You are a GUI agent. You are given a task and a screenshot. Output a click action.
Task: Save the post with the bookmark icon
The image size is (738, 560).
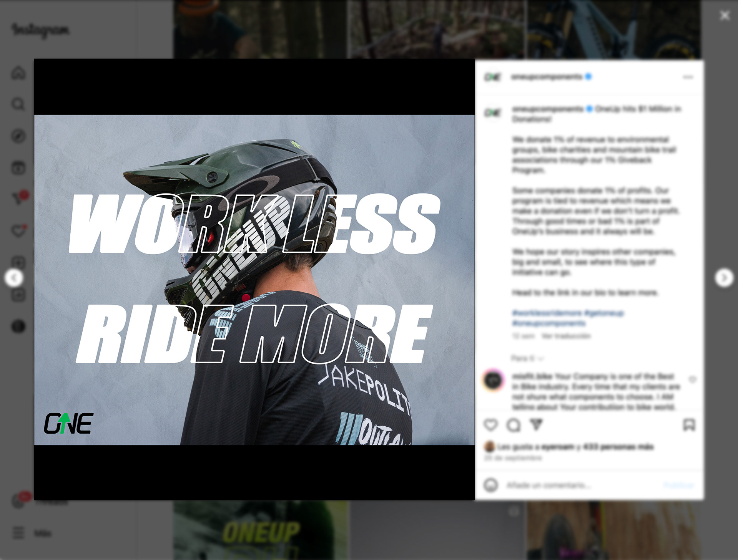[689, 425]
